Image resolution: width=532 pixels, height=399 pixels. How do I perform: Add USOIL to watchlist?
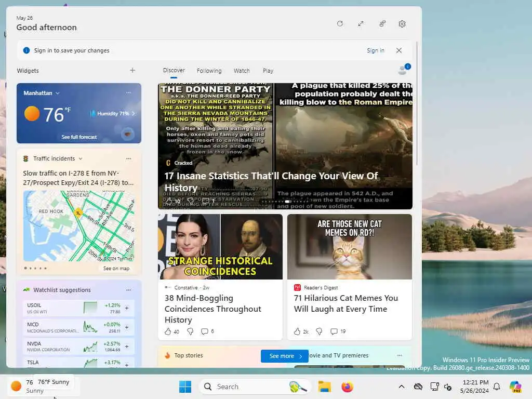(x=127, y=308)
